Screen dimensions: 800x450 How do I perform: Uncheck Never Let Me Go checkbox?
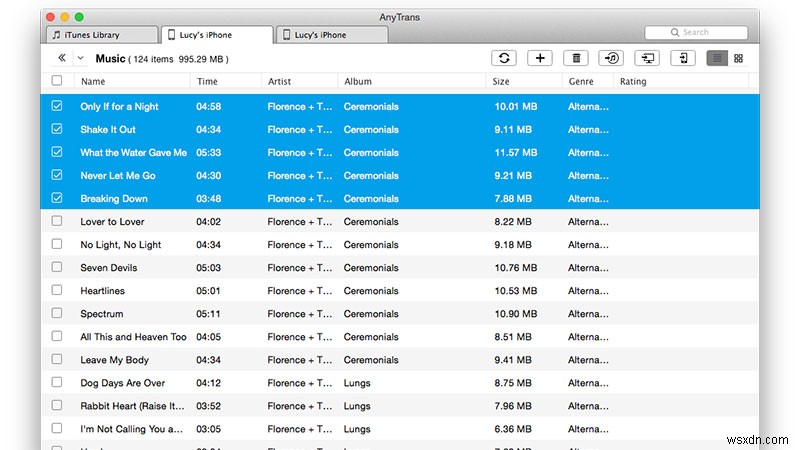[x=57, y=174]
